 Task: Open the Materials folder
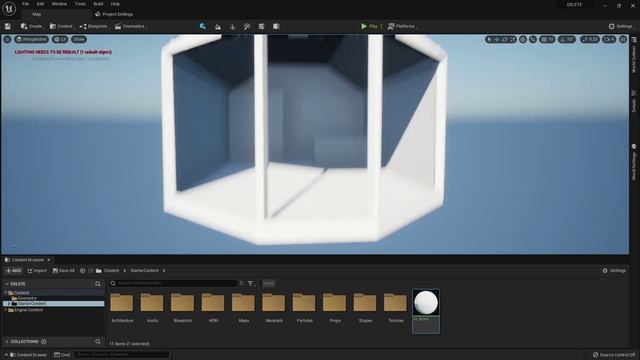[274, 308]
